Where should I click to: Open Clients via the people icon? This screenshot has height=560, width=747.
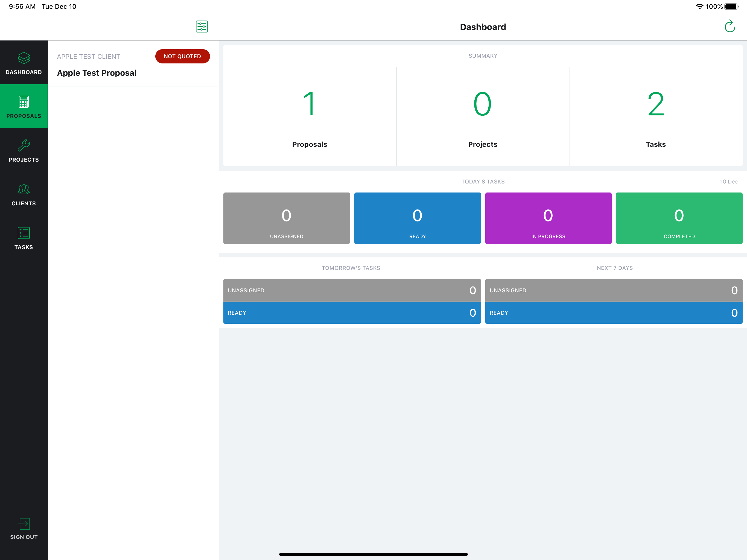point(24,189)
